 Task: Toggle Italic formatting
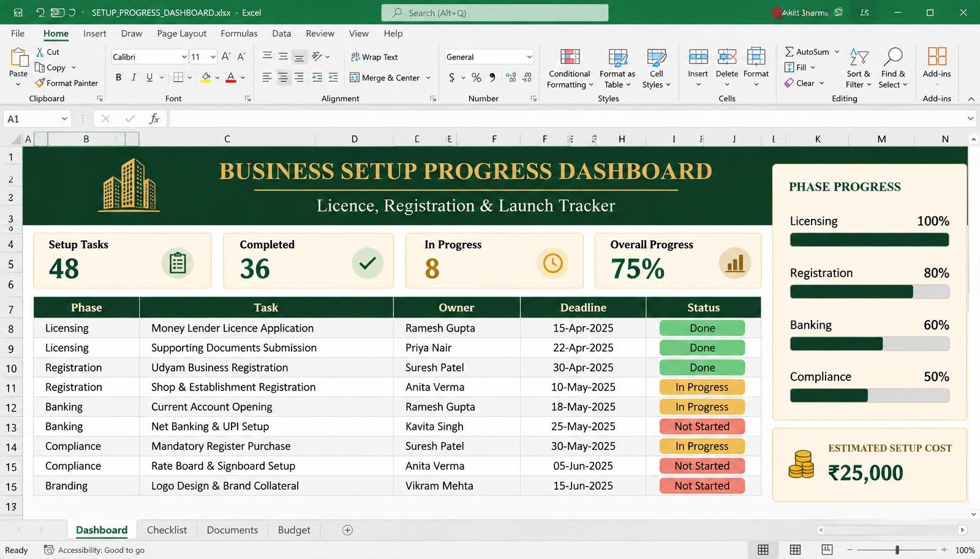click(x=134, y=77)
